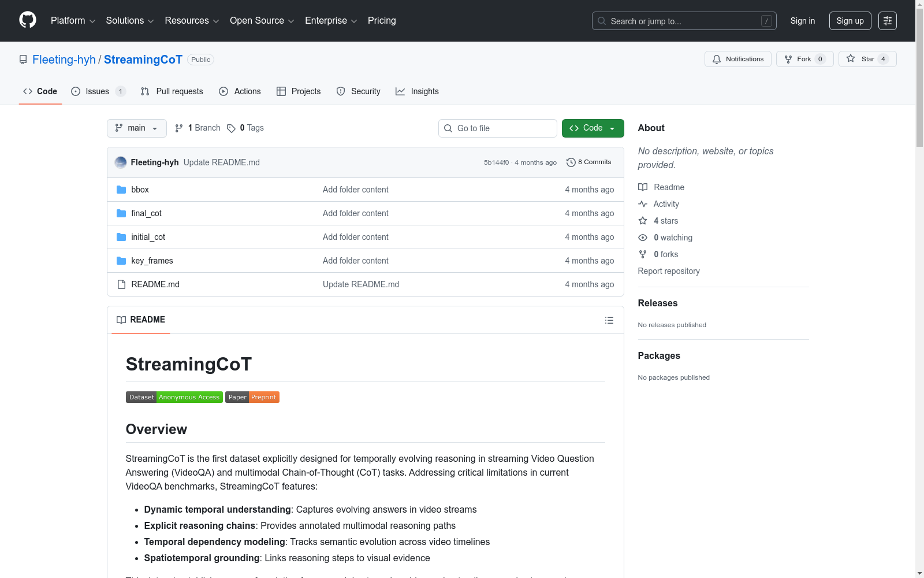Switch to the Actions tab
This screenshot has height=578, width=924.
[x=240, y=91]
